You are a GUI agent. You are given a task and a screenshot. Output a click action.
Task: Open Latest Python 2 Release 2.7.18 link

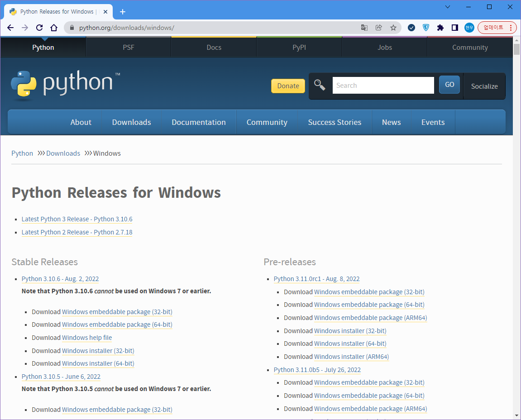point(77,232)
